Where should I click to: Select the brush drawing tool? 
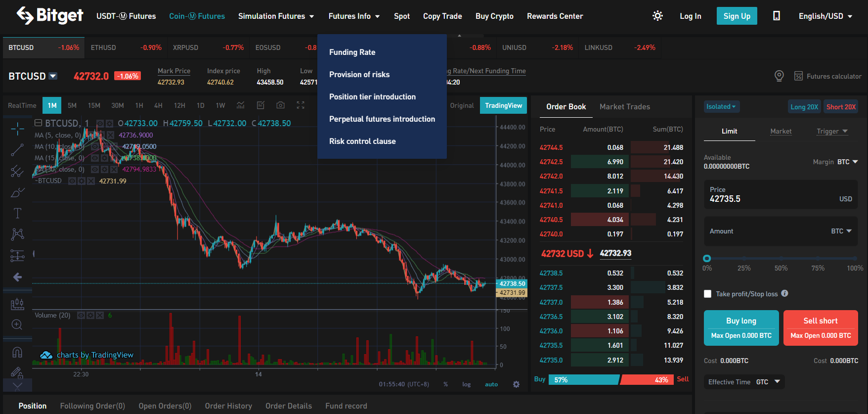click(17, 192)
